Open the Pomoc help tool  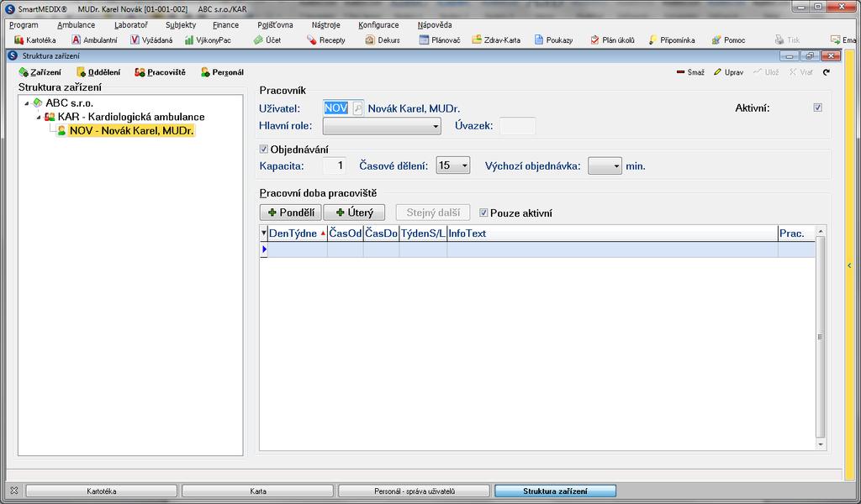click(x=728, y=40)
